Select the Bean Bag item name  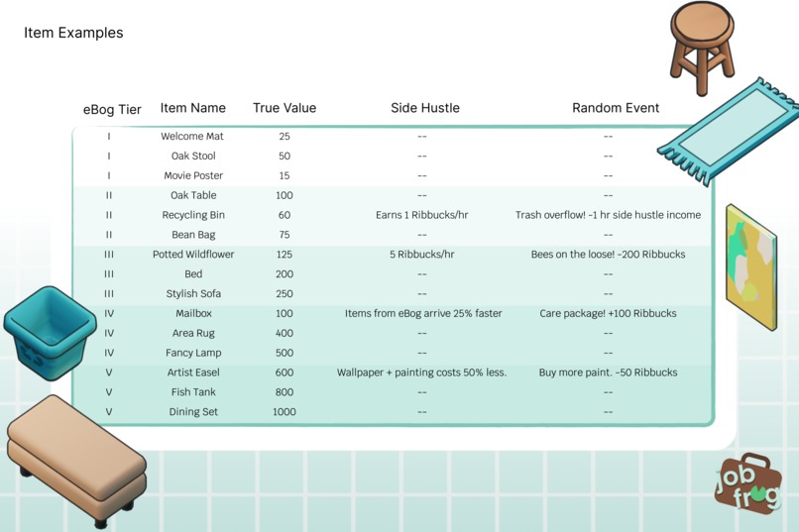[x=193, y=235]
